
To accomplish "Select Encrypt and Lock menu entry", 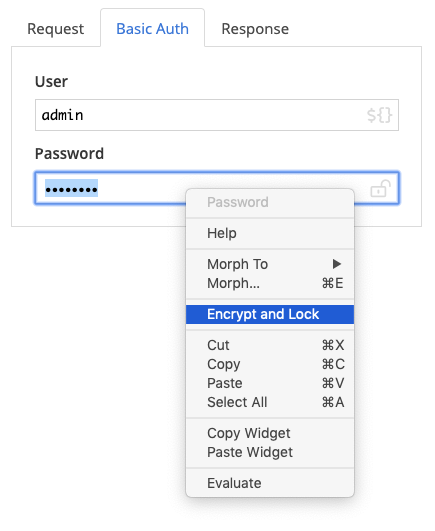I will pyautogui.click(x=270, y=314).
